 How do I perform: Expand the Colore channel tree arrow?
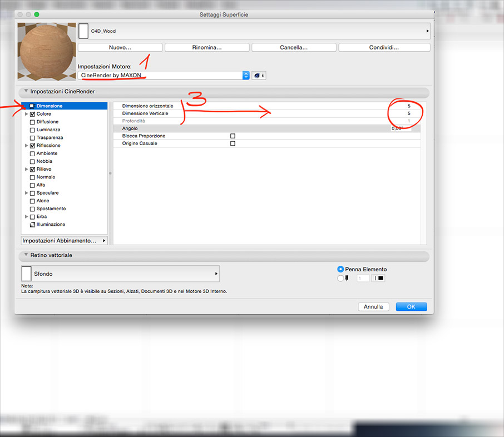[x=26, y=114]
